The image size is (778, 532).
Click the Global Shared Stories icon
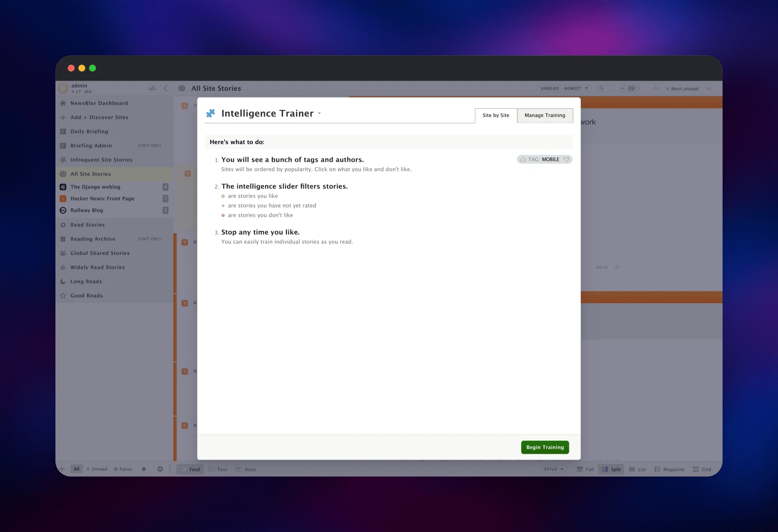[x=63, y=253]
